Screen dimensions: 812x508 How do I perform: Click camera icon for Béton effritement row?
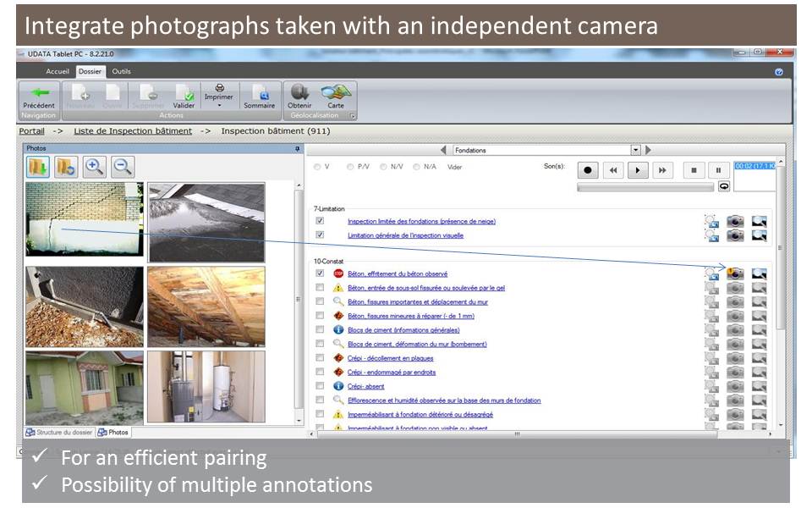pos(735,273)
